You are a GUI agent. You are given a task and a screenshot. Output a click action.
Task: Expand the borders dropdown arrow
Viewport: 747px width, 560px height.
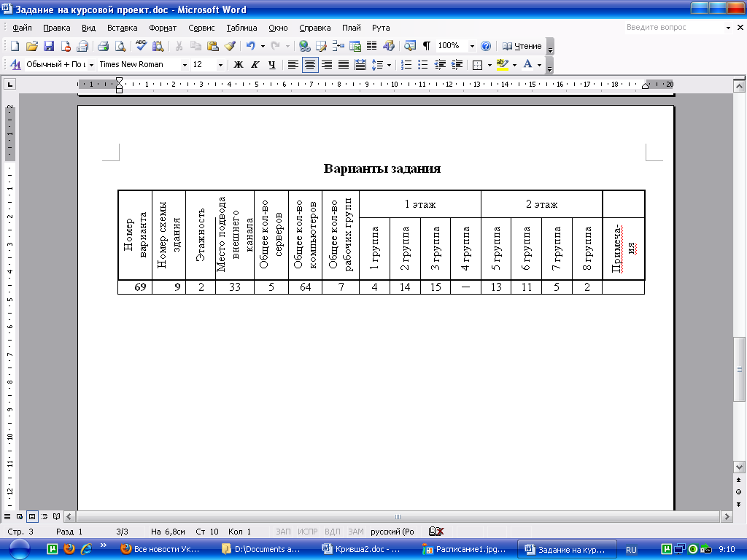[489, 65]
